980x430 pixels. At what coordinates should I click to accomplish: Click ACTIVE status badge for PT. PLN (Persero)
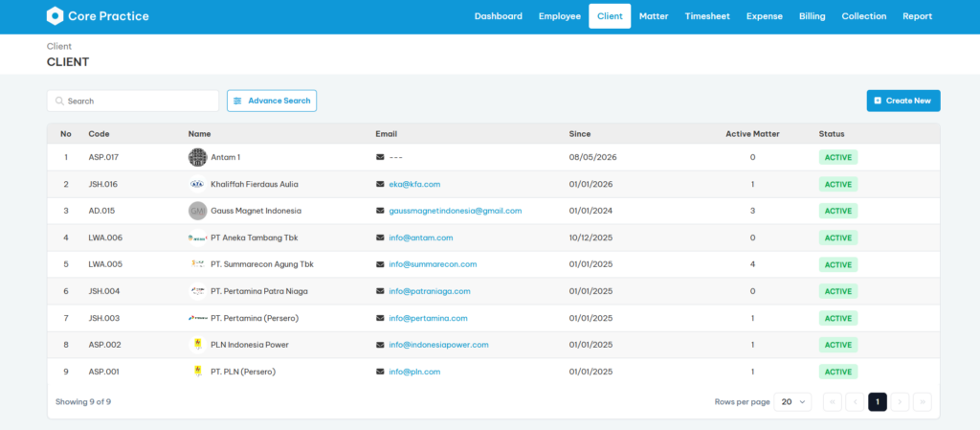coord(838,372)
